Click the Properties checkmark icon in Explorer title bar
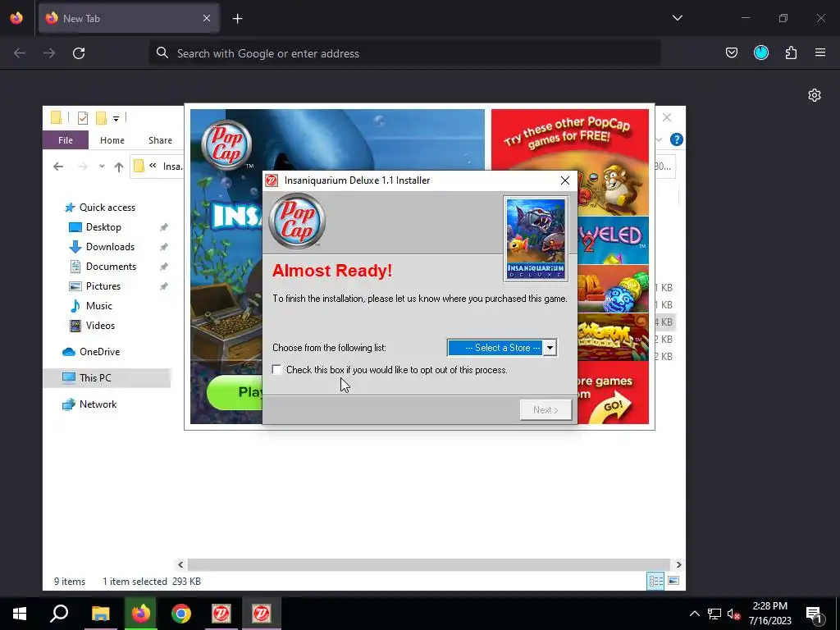The height and width of the screenshot is (630, 840). (x=83, y=118)
